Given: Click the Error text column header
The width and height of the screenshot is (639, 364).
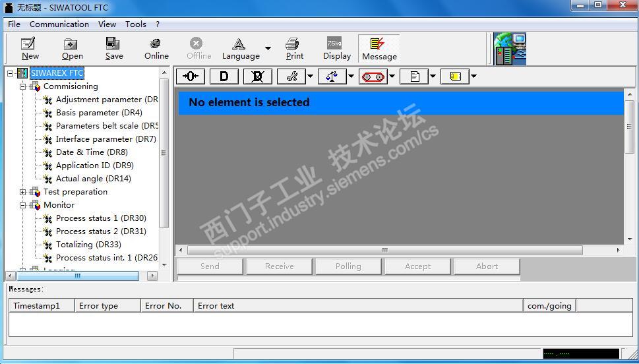Looking at the screenshot, I should click(x=358, y=306).
